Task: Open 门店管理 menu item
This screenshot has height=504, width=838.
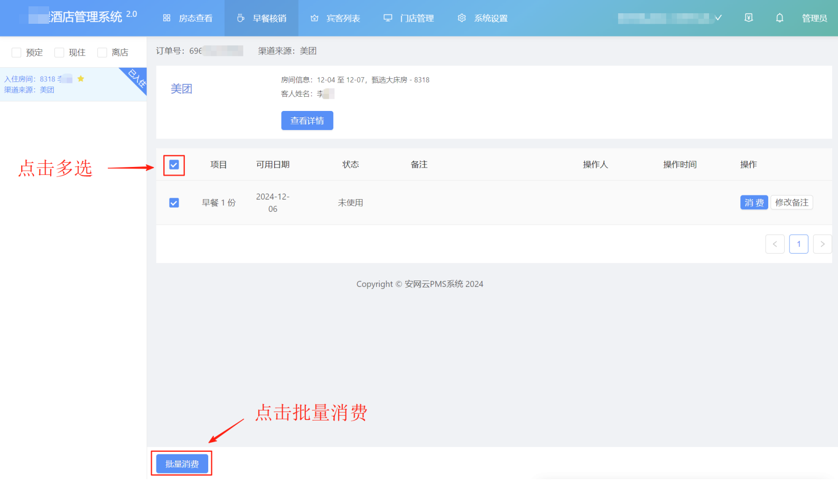Action: point(409,18)
